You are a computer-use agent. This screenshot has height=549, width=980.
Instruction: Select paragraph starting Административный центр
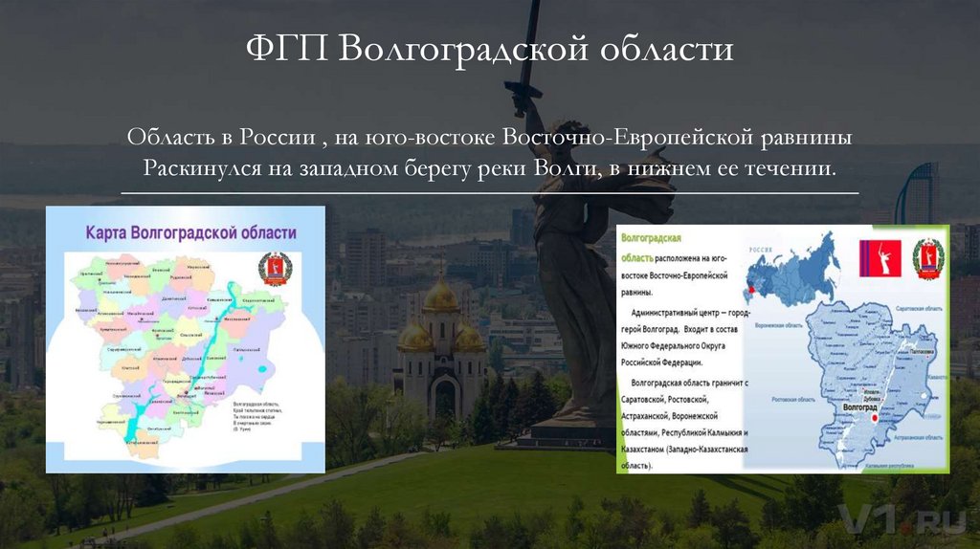(x=684, y=338)
